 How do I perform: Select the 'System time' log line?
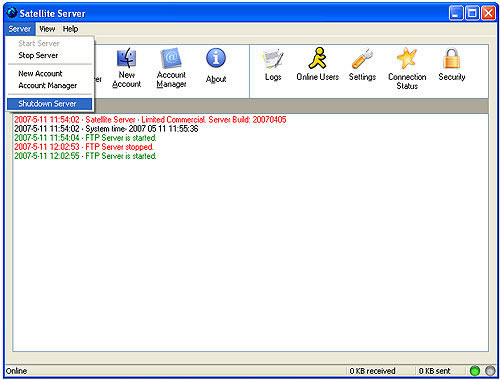pyautogui.click(x=106, y=129)
